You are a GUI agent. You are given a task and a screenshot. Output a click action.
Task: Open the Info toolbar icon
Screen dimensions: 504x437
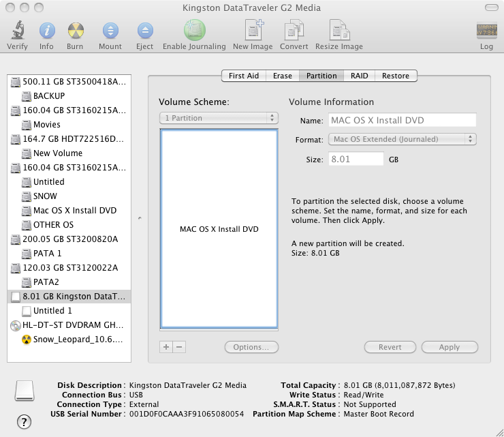(47, 31)
